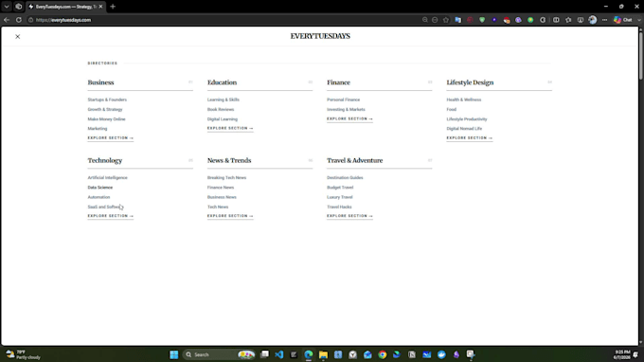Open Finance News link

(221, 188)
